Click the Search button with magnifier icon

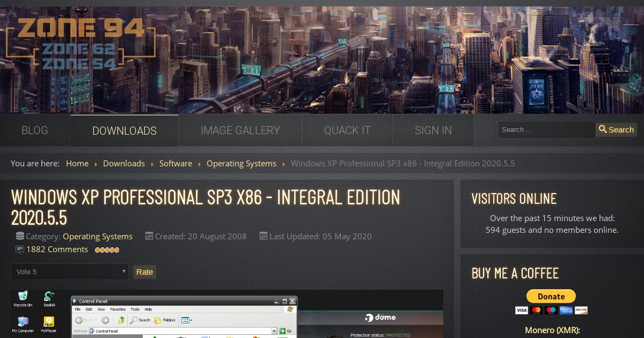[617, 130]
